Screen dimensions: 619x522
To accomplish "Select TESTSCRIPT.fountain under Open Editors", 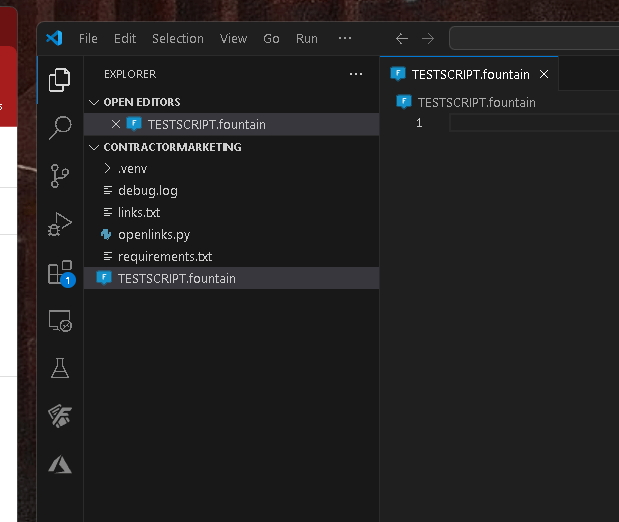I will pos(231,124).
